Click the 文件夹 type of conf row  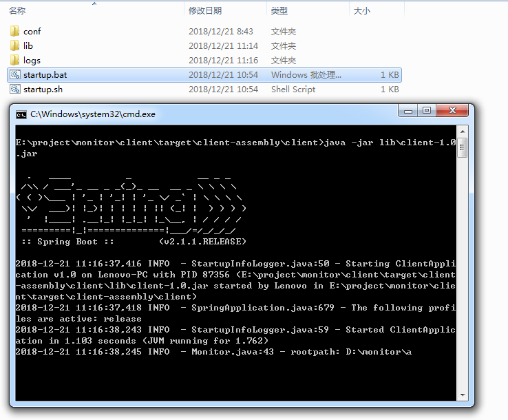coord(284,32)
